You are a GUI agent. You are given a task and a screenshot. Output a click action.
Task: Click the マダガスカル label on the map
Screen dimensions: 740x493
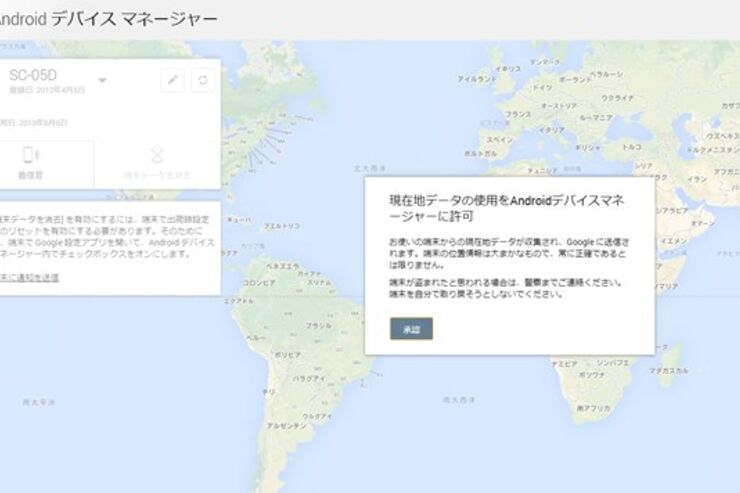tap(668, 371)
